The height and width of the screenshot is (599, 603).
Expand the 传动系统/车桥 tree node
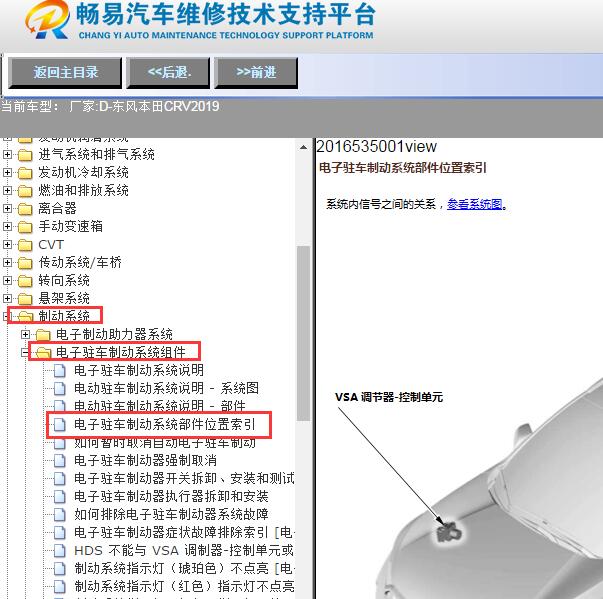pos(7,263)
